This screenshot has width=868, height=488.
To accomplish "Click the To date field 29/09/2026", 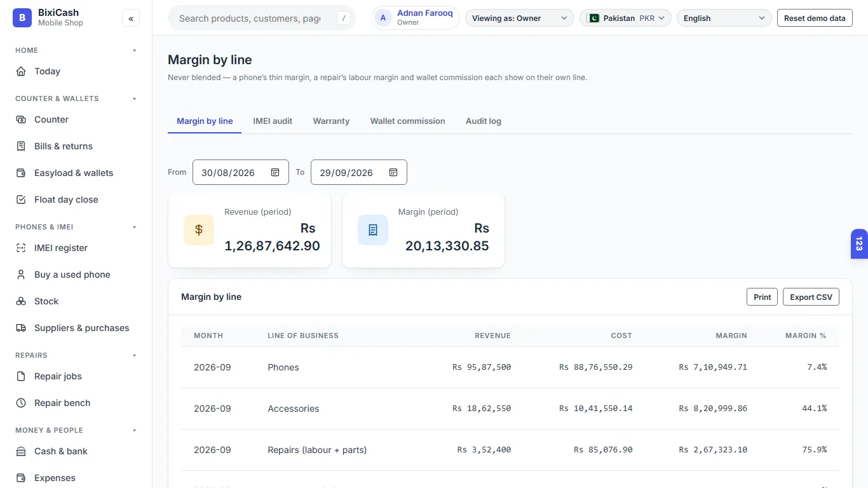I will coord(359,172).
